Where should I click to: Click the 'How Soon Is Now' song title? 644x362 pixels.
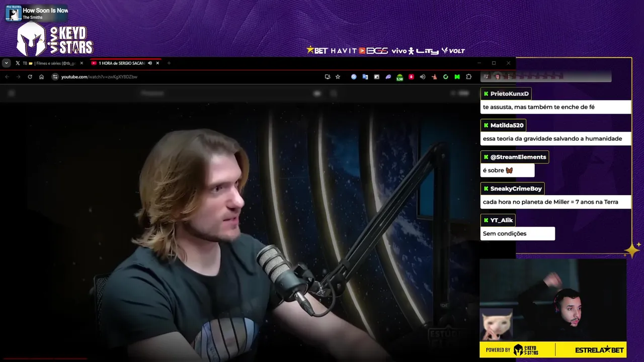coord(45,11)
